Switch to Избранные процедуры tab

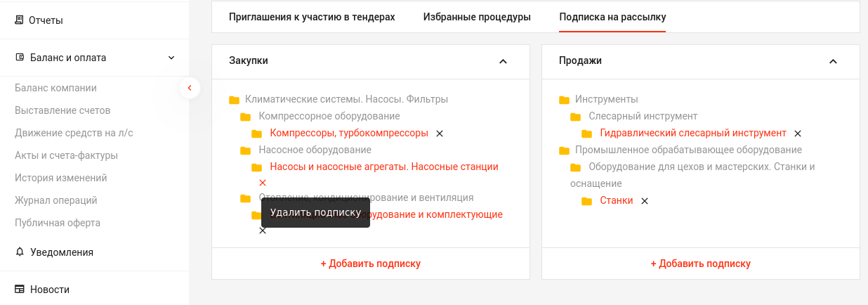pyautogui.click(x=477, y=17)
